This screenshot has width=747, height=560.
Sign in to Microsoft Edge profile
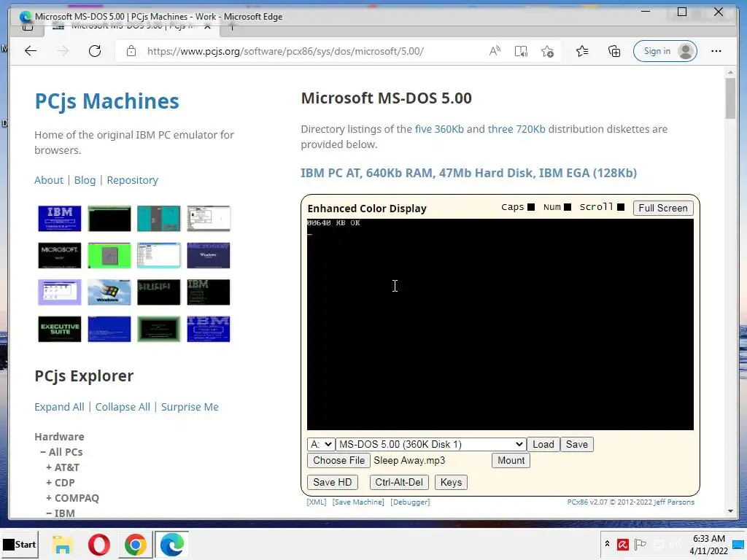665,51
